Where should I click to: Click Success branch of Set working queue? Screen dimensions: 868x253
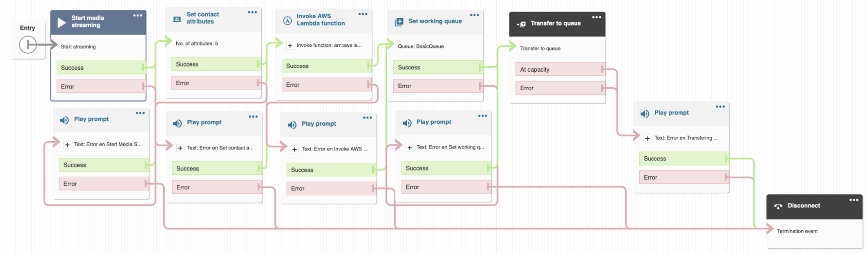pos(438,67)
